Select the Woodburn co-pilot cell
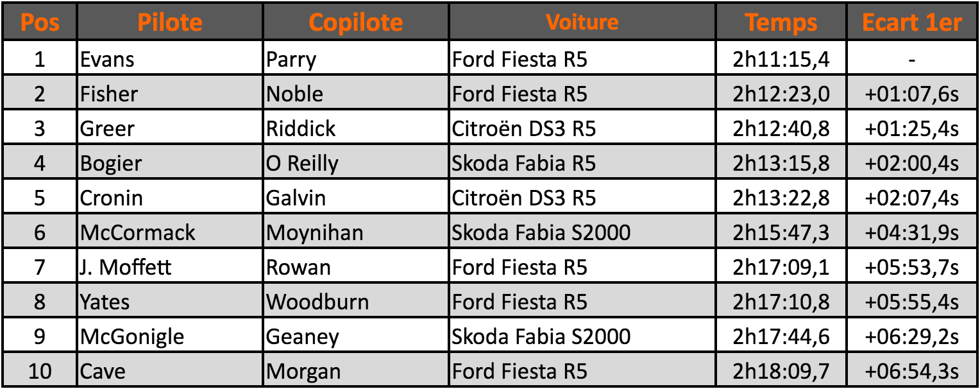 coord(318,302)
